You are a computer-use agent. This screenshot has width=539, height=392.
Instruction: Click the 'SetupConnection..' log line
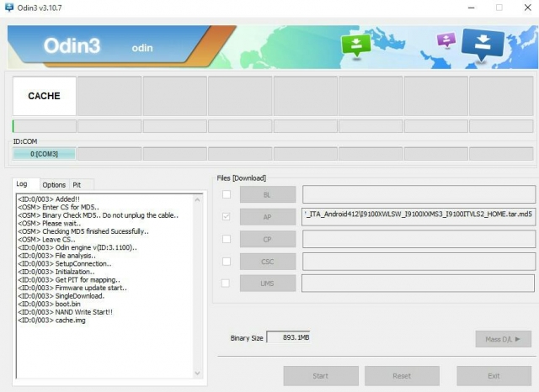point(65,263)
